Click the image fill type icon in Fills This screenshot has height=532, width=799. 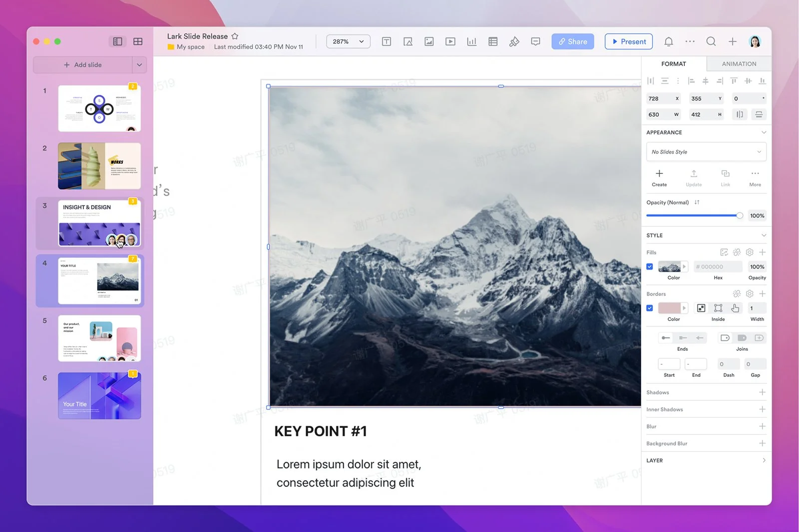(x=724, y=253)
